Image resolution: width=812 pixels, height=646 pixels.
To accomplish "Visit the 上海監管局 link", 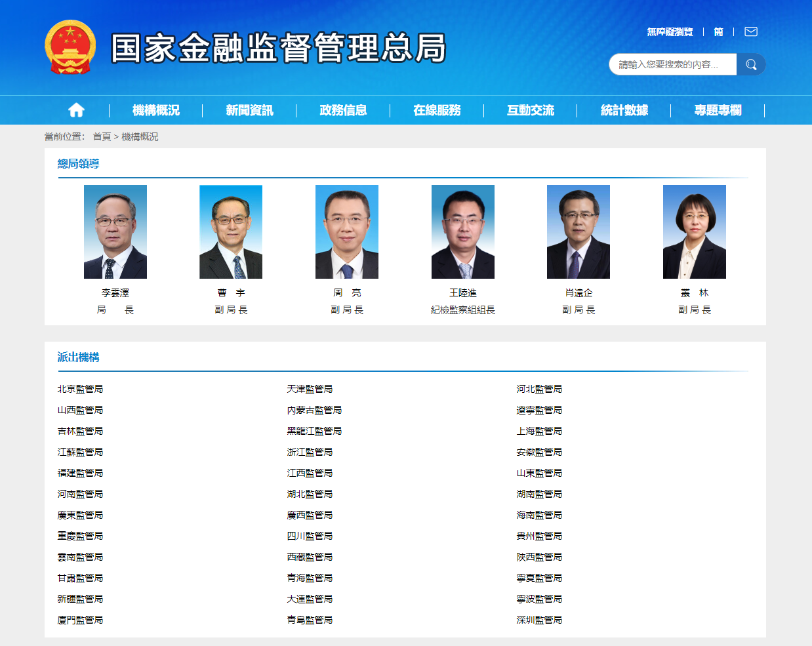I will pos(539,431).
